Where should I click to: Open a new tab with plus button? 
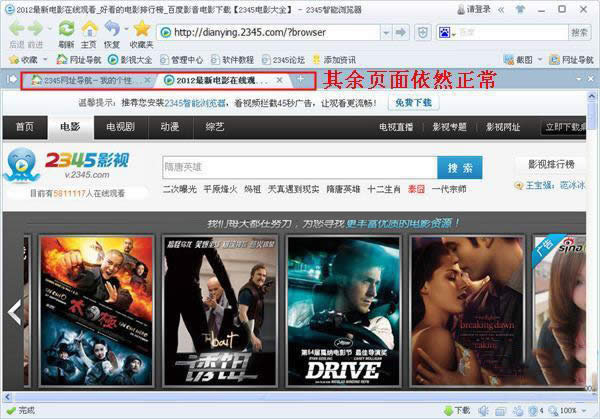[301, 79]
